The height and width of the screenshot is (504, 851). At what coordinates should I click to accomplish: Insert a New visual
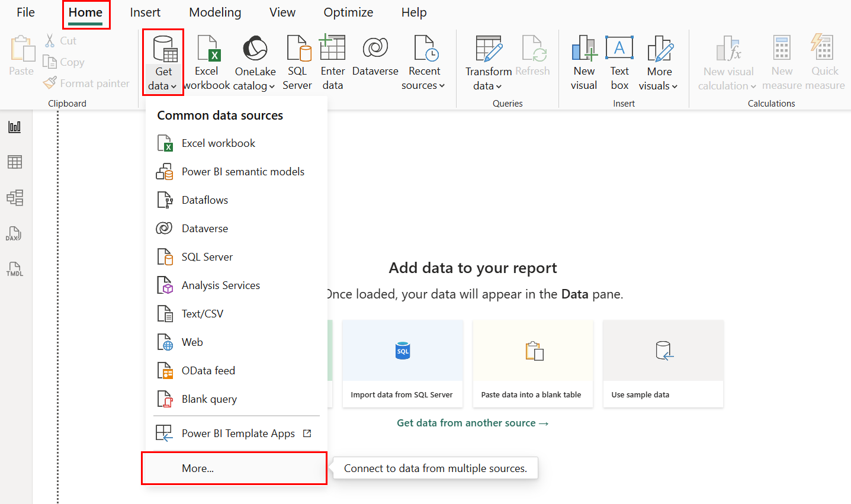pyautogui.click(x=584, y=62)
